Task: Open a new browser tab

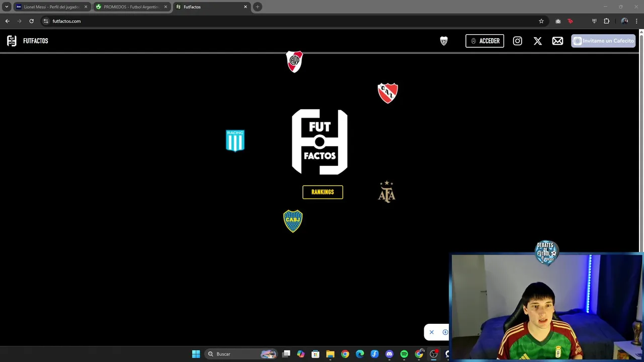Action: 258,7
